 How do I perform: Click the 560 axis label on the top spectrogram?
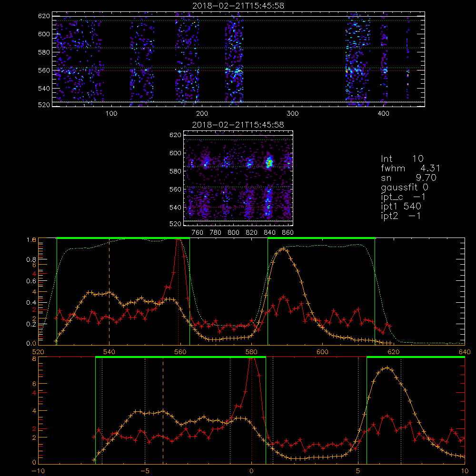tap(44, 70)
